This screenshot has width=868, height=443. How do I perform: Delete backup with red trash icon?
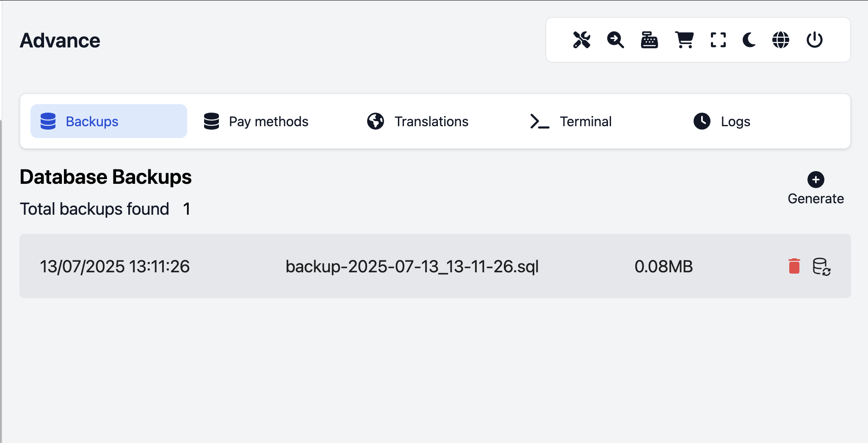(794, 266)
